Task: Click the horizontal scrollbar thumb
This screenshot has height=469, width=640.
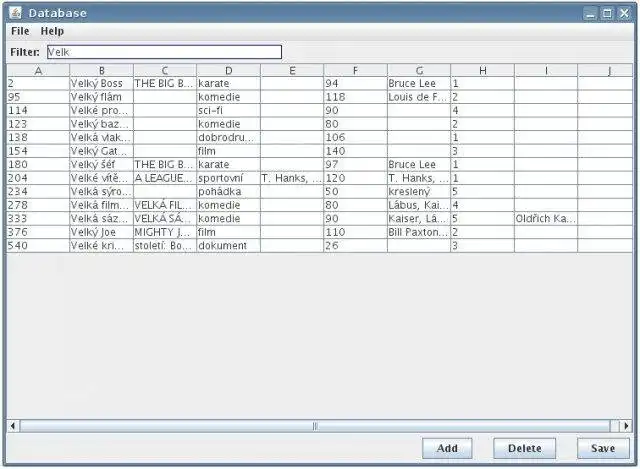Action: click(315, 426)
